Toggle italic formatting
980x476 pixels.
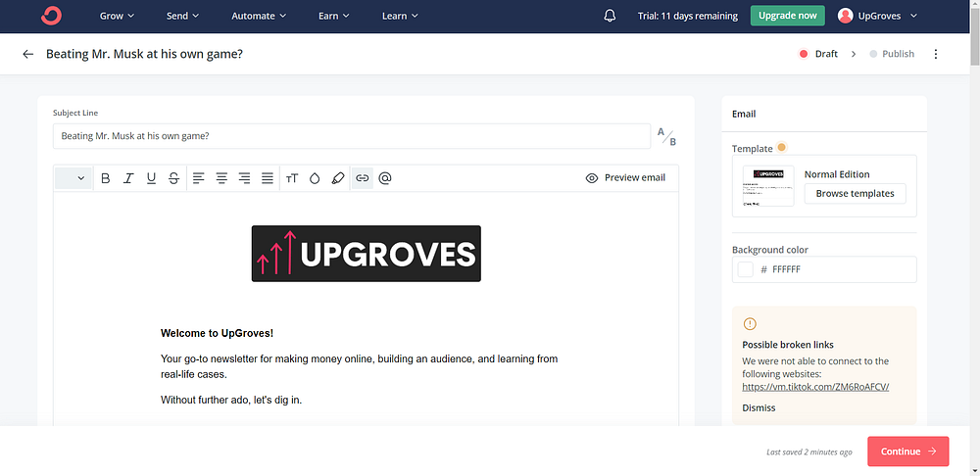[128, 178]
